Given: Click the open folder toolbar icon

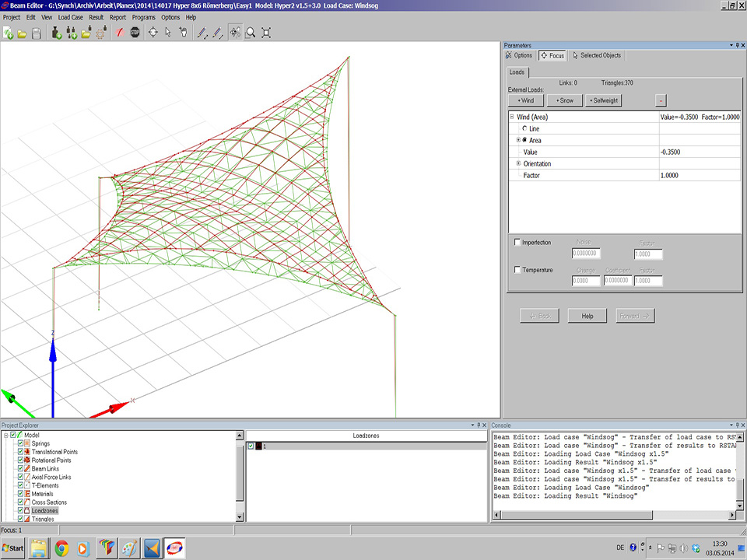Looking at the screenshot, I should point(23,33).
